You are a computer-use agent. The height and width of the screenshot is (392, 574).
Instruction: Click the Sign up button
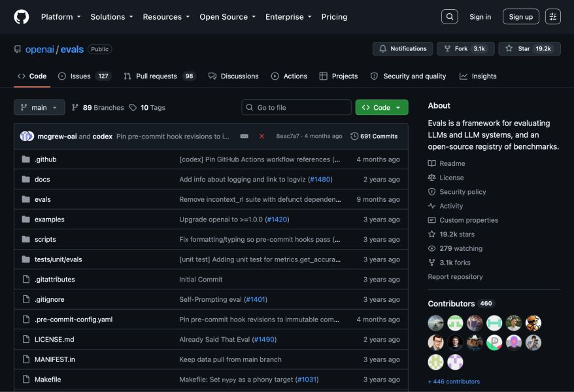click(520, 17)
